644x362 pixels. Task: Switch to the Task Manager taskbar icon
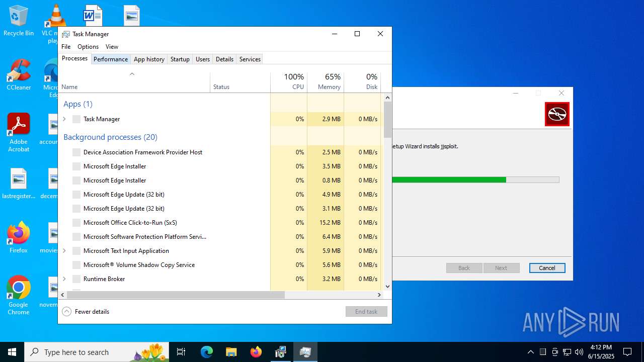tap(305, 352)
